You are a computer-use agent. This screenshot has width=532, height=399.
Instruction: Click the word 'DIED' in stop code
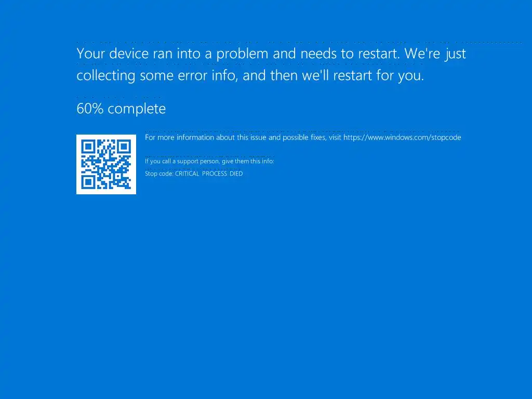[236, 174]
